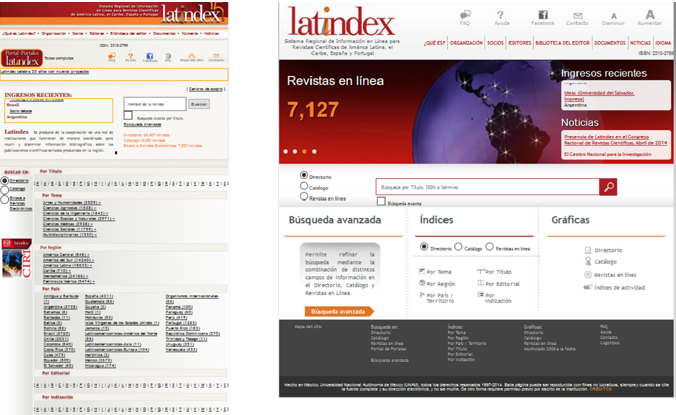The image size is (676, 415).
Task: Select Catálogo radio in Índices panel
Action: click(458, 247)
